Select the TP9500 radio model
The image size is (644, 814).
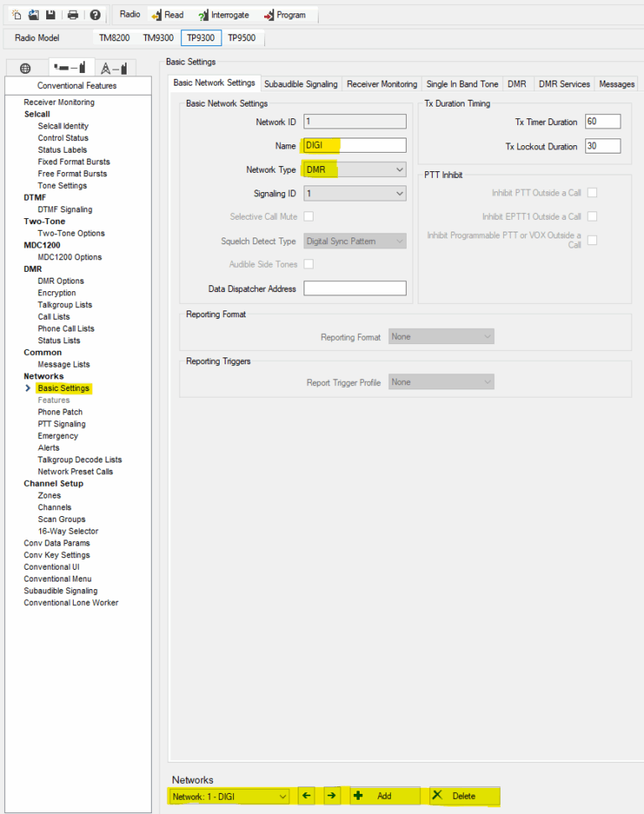[242, 38]
